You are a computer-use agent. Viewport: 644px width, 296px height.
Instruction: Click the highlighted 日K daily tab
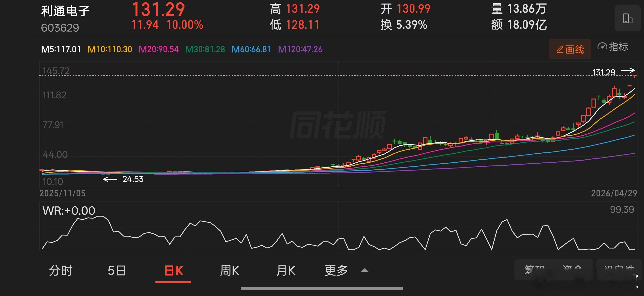pyautogui.click(x=173, y=270)
